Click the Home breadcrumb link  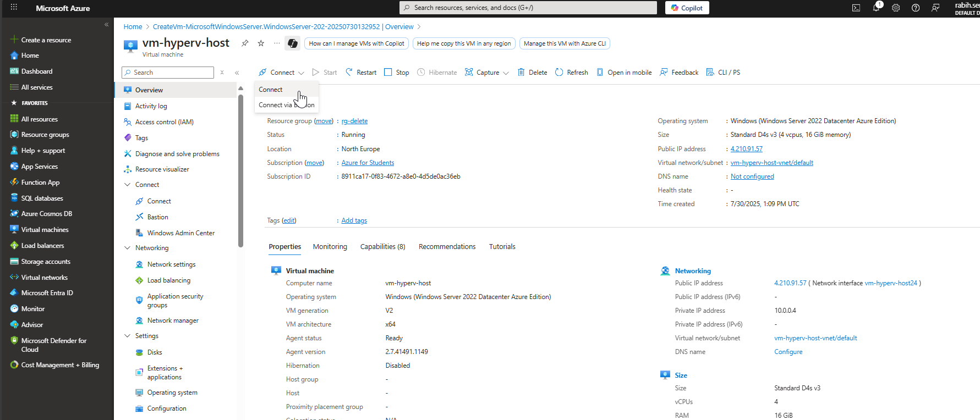(x=133, y=26)
